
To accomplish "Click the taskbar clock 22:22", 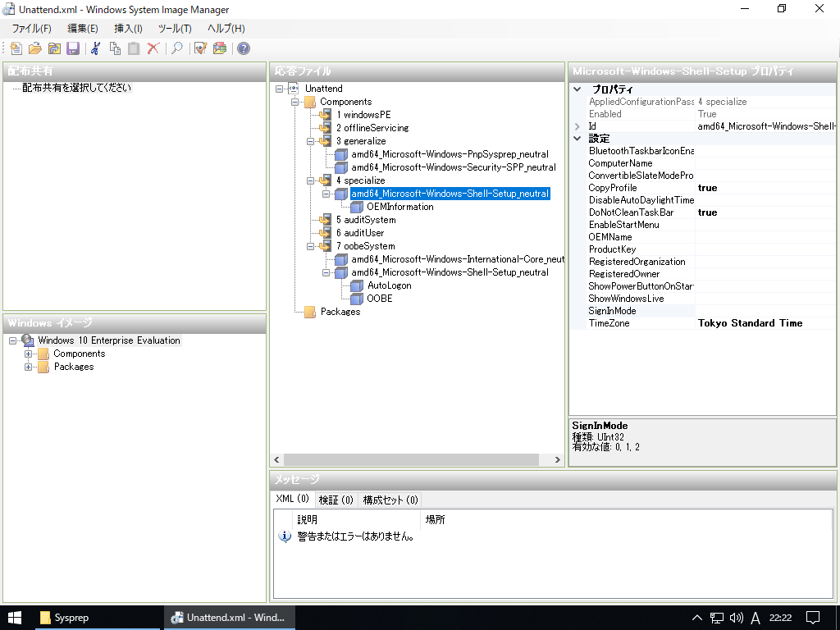I will (780, 618).
